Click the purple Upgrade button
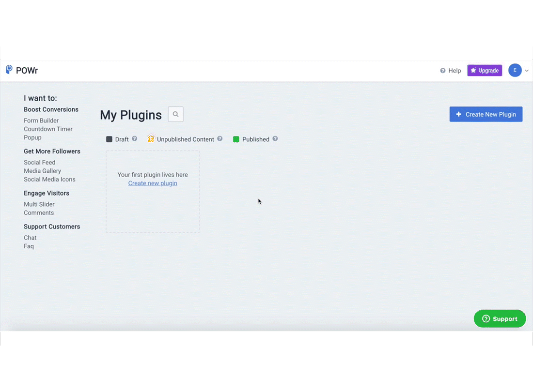This screenshot has width=533, height=392. [x=485, y=71]
